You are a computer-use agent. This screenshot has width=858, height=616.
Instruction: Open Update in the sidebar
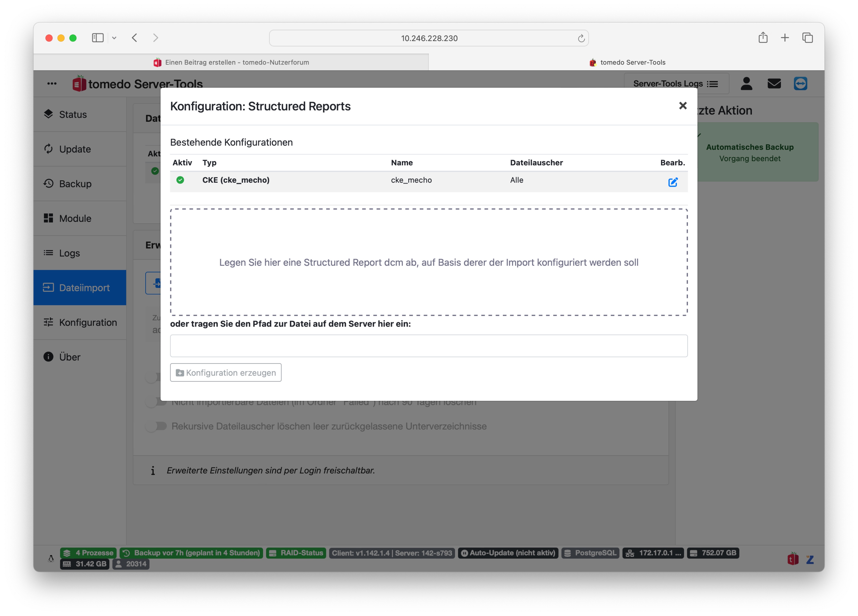pos(80,149)
